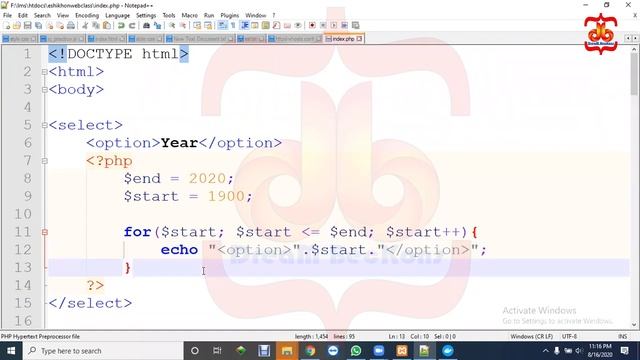The height and width of the screenshot is (360, 640).
Task: Collapse the select block fold on line 5
Action: [44, 125]
